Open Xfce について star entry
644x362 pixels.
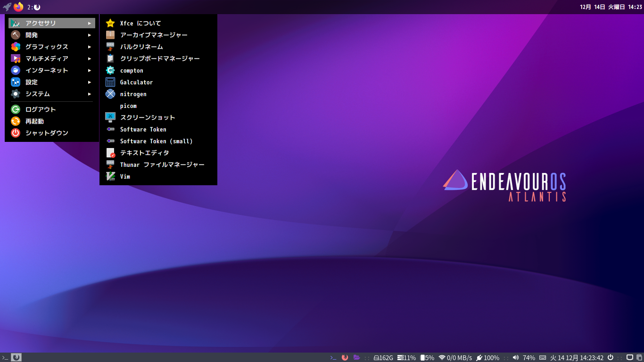pos(158,23)
